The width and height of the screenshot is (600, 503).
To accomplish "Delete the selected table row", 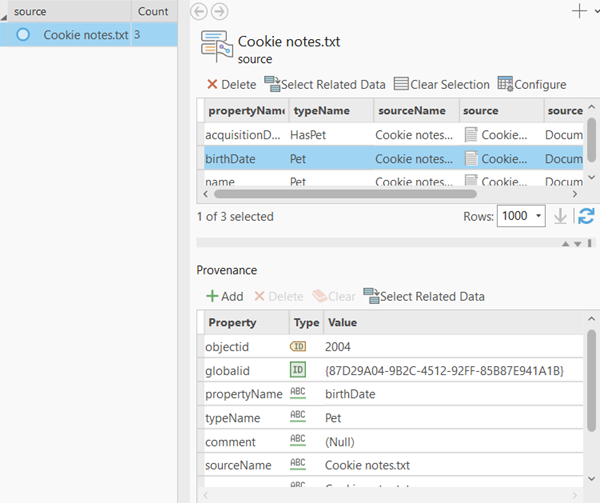I will pyautogui.click(x=231, y=85).
